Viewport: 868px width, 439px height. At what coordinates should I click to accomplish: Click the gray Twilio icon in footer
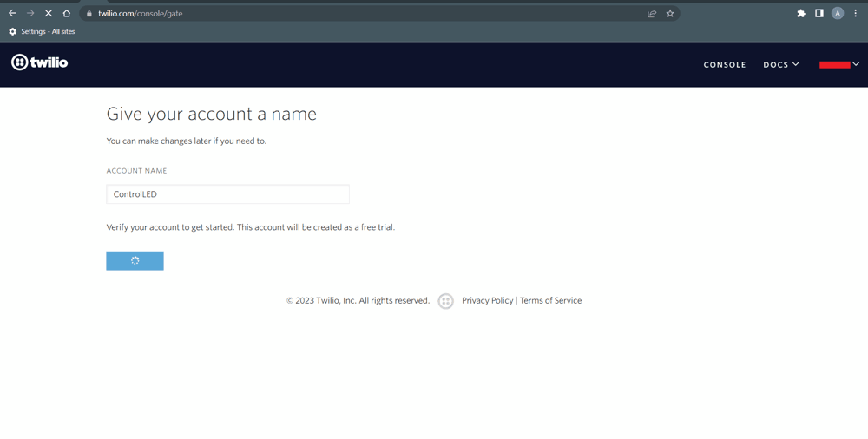click(445, 301)
